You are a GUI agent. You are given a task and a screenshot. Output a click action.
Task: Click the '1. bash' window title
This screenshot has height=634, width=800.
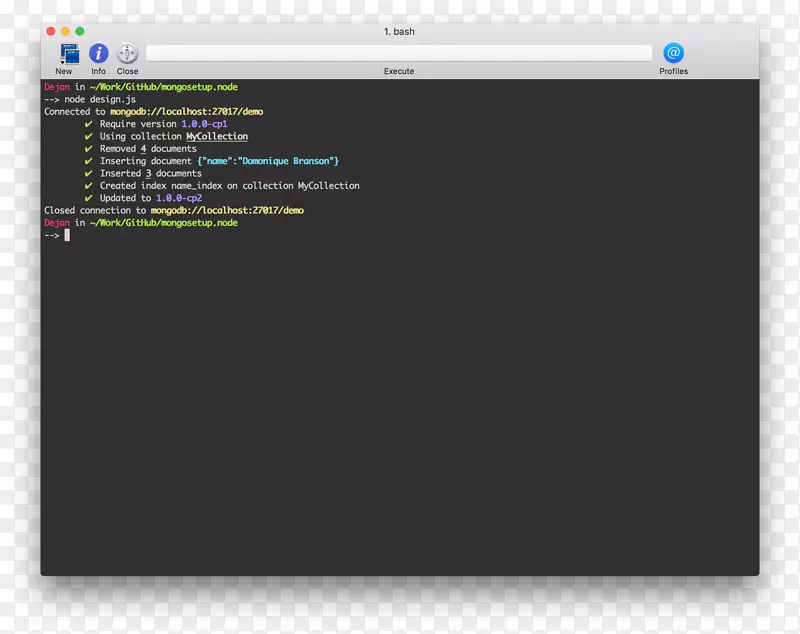point(399,32)
